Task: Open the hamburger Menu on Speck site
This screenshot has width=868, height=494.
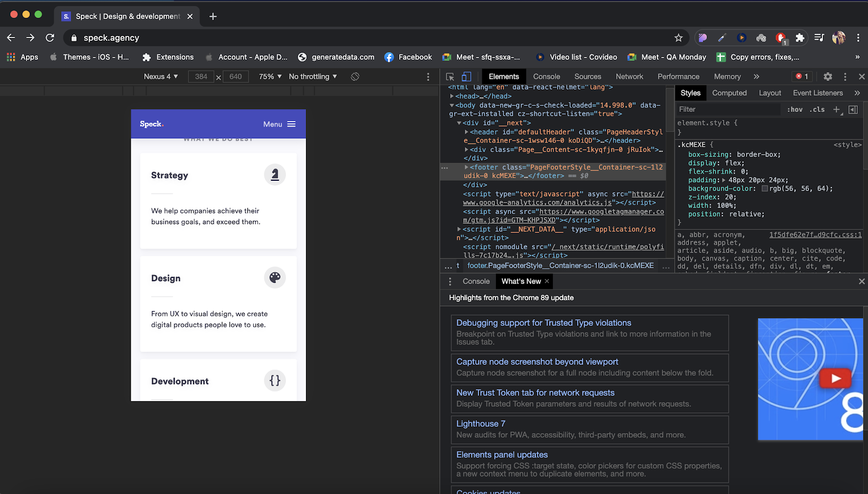Action: point(279,124)
